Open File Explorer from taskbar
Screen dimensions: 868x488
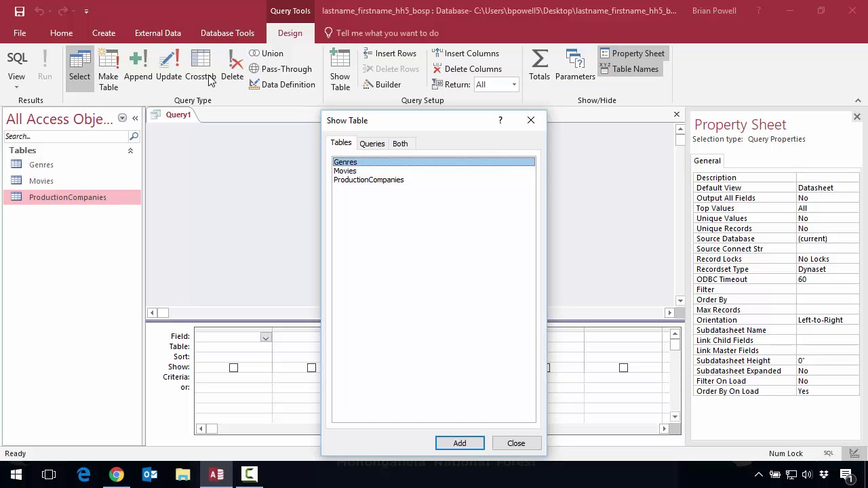(x=183, y=474)
